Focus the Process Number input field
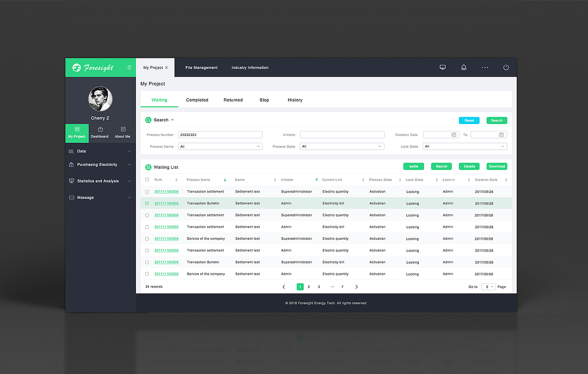This screenshot has width=588, height=374. click(220, 135)
